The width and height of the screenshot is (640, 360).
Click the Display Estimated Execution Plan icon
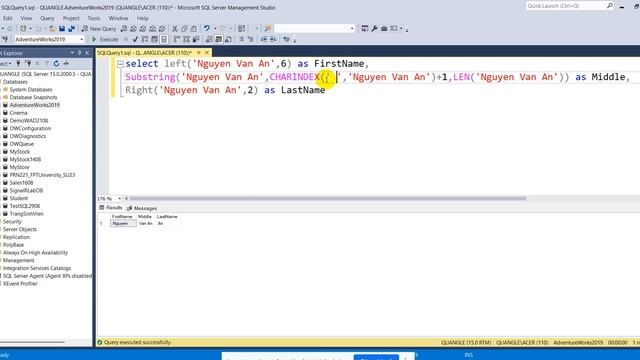coord(144,39)
